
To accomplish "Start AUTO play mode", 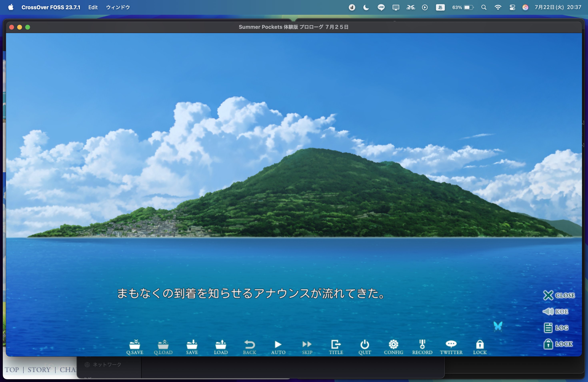I will tap(278, 347).
